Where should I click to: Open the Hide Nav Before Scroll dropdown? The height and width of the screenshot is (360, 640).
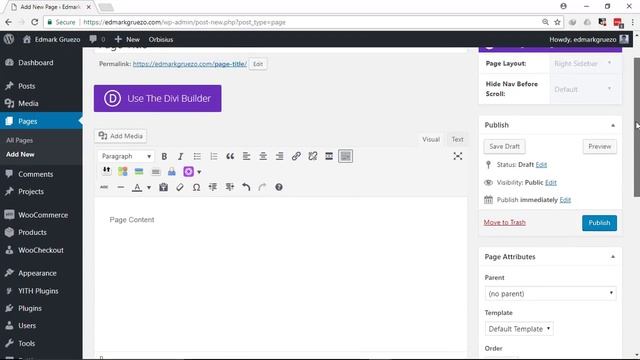[583, 89]
